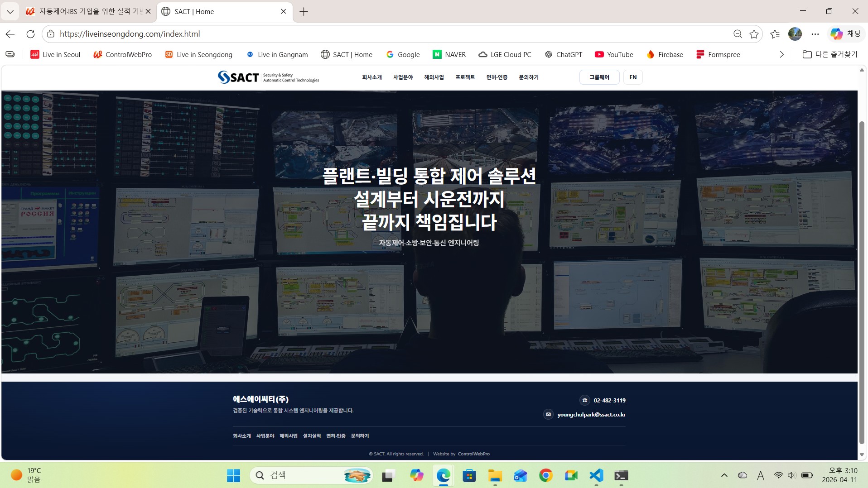
Task: Open the tab search dropdown
Action: pos(10,11)
